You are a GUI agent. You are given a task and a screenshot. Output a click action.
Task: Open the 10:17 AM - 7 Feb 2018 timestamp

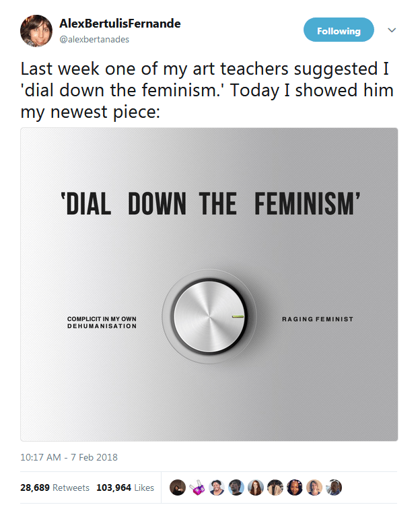(69, 457)
